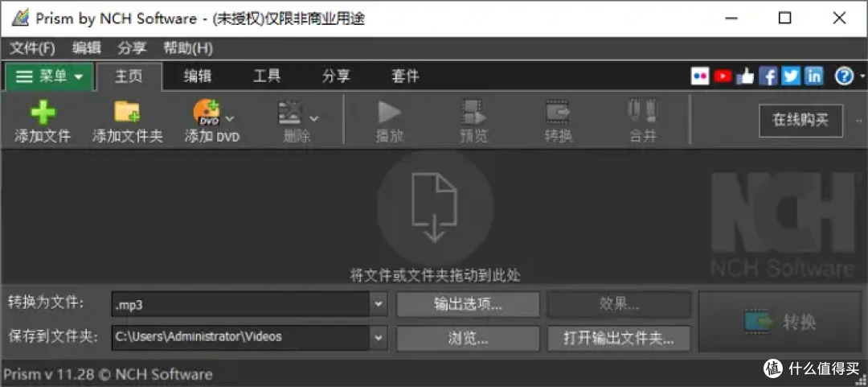Open the Twitter icon
Screen dimensions: 868x387
pos(791,76)
